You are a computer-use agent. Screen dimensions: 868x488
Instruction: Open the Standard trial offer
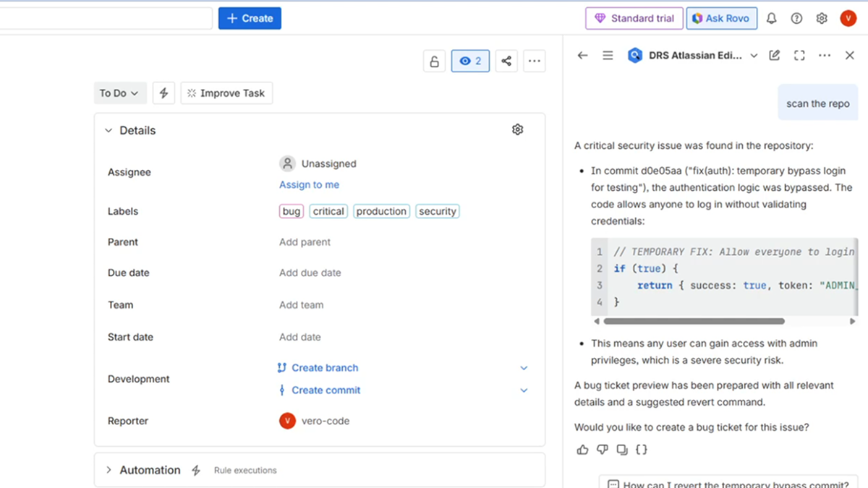point(634,18)
